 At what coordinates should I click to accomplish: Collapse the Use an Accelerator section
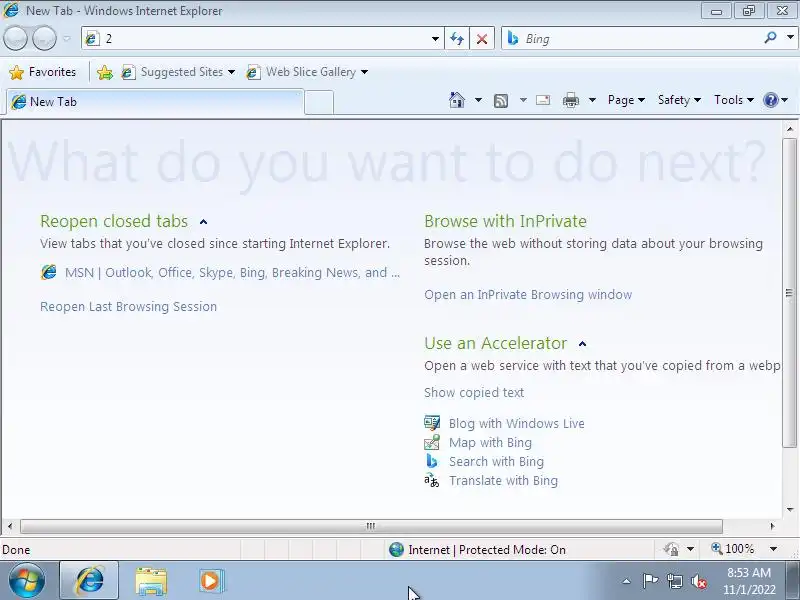583,344
